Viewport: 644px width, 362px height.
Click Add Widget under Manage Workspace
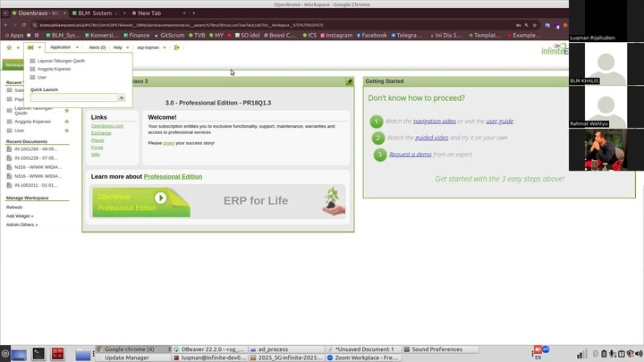[x=20, y=216]
